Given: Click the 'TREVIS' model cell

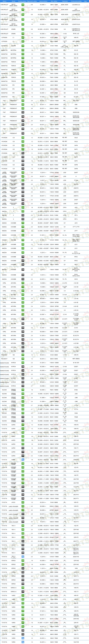Looking at the screenshot, I should coord(13,81).
